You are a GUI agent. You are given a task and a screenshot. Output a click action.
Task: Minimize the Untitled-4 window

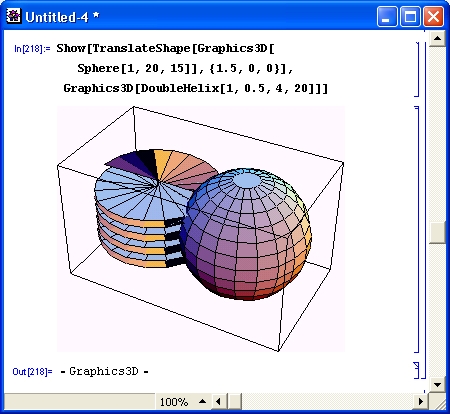(x=387, y=16)
